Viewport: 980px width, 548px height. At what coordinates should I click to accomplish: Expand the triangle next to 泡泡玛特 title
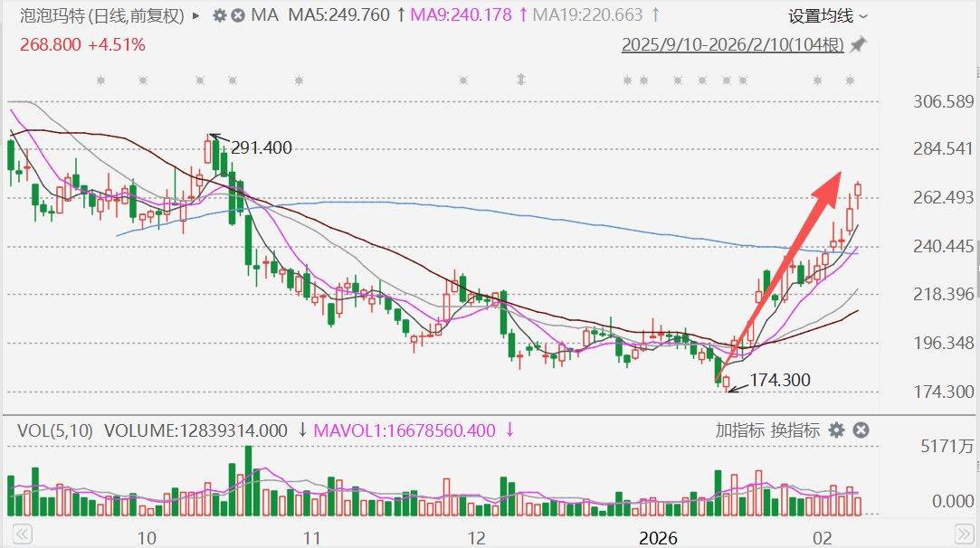tap(196, 16)
